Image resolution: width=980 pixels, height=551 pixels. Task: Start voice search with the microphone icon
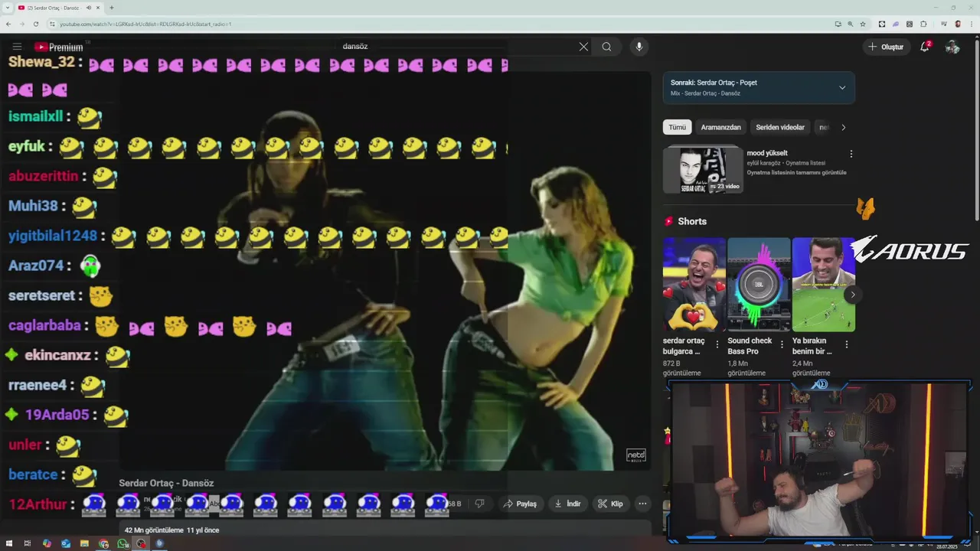click(639, 47)
